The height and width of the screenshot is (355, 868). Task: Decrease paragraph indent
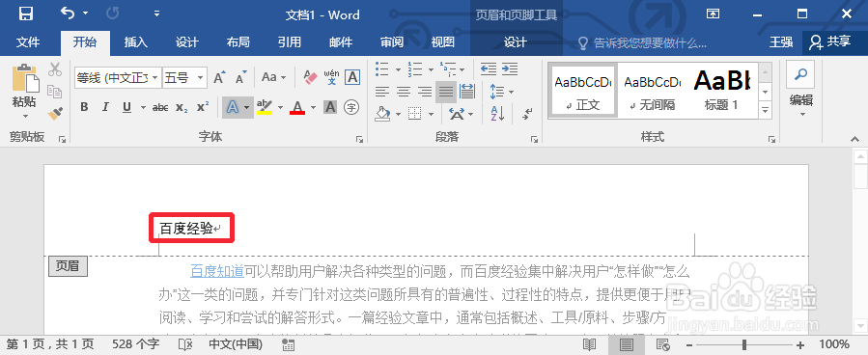pos(489,69)
